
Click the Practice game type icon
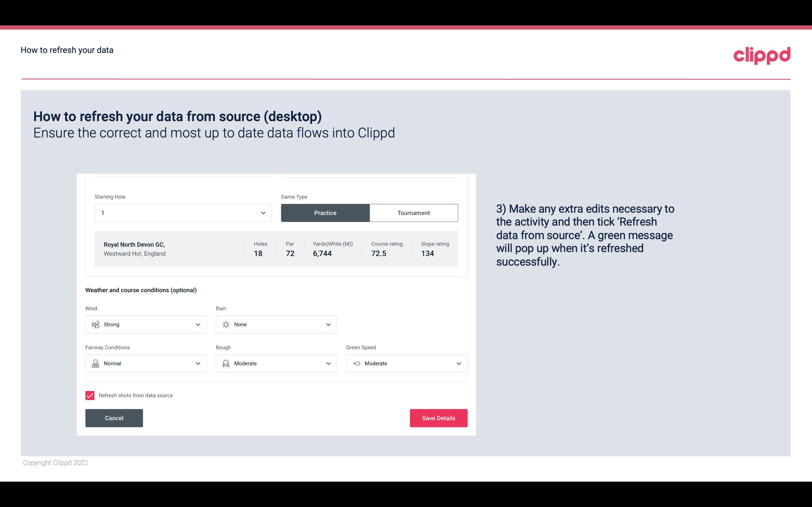325,213
